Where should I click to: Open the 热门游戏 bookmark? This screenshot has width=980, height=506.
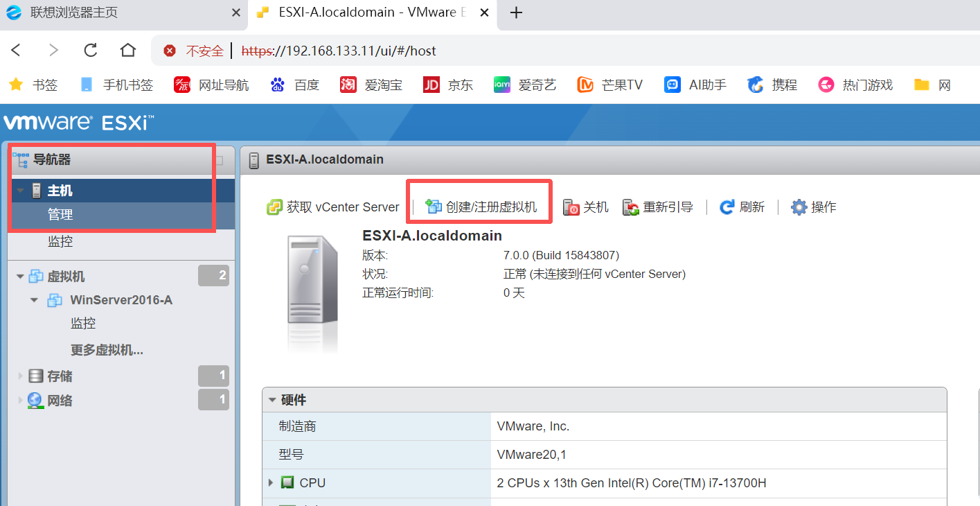coord(855,85)
